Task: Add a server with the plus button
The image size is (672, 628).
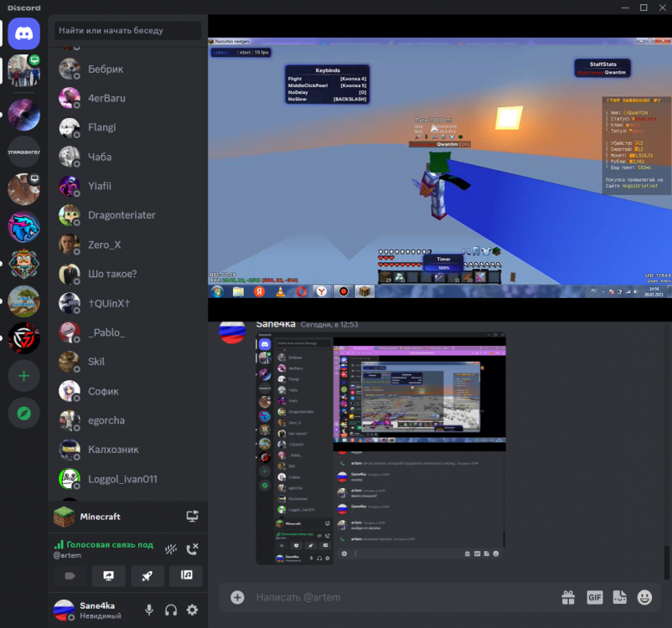Action: (x=23, y=376)
